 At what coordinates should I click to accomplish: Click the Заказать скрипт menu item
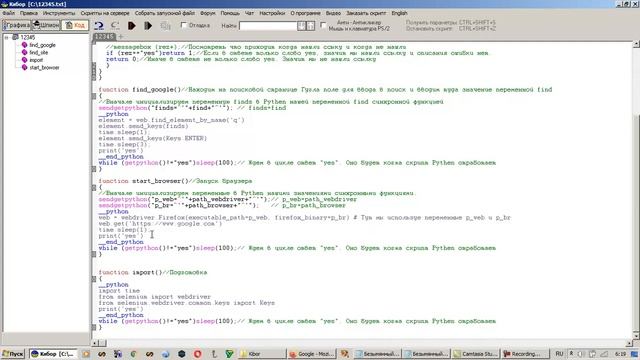pos(366,13)
